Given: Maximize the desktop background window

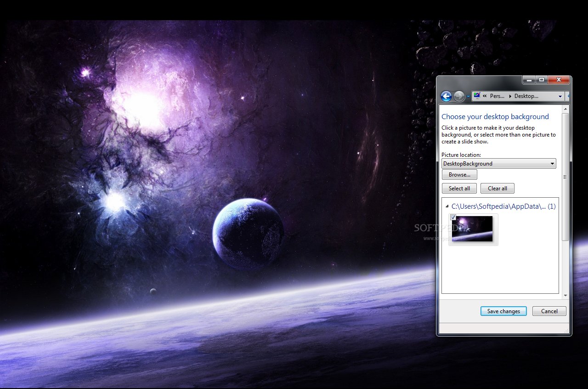Looking at the screenshot, I should pyautogui.click(x=541, y=80).
